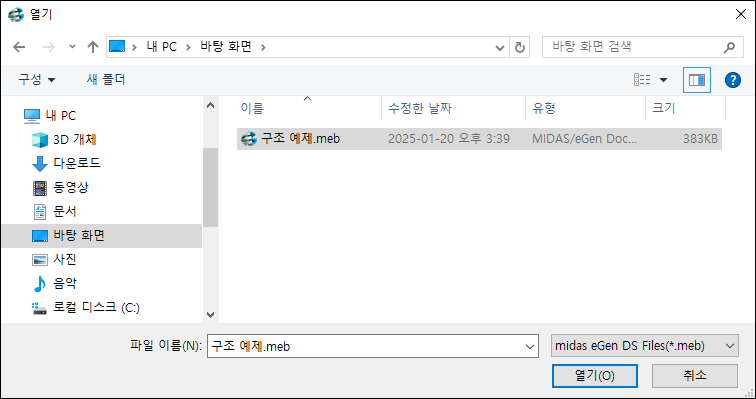The width and height of the screenshot is (756, 399).
Task: Expand chevron after 바탕 화면 breadcrumb
Action: [x=263, y=47]
